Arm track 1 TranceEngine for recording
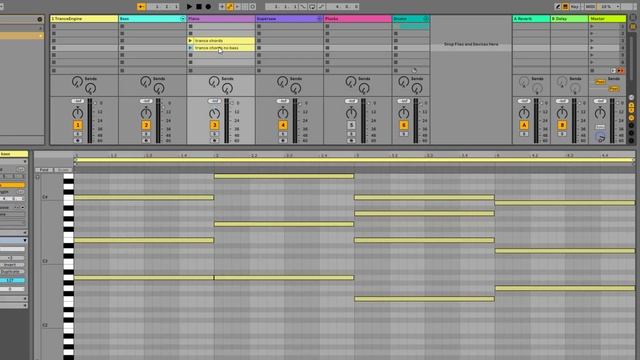The image size is (640, 360). (x=78, y=140)
